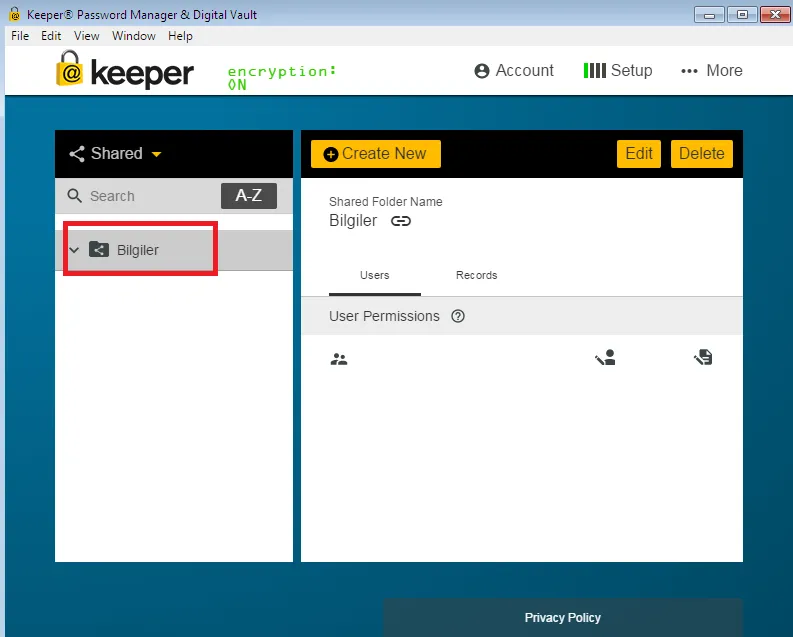The image size is (793, 637).
Task: Click the manage users permission icon
Action: click(605, 357)
